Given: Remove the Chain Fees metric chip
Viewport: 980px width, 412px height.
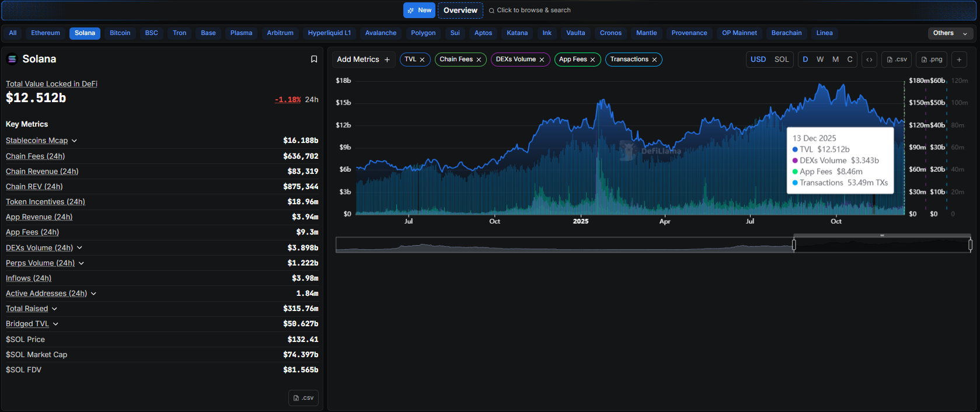Looking at the screenshot, I should coord(479,60).
